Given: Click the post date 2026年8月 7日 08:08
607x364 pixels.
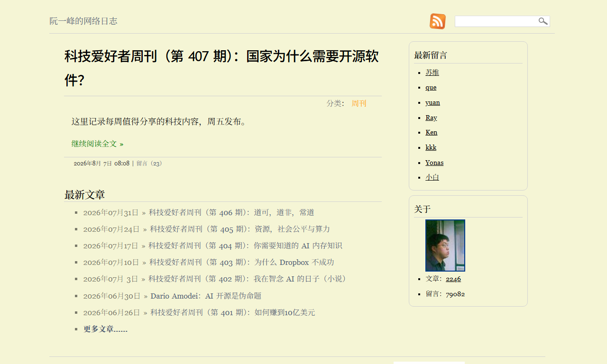Looking at the screenshot, I should (101, 164).
